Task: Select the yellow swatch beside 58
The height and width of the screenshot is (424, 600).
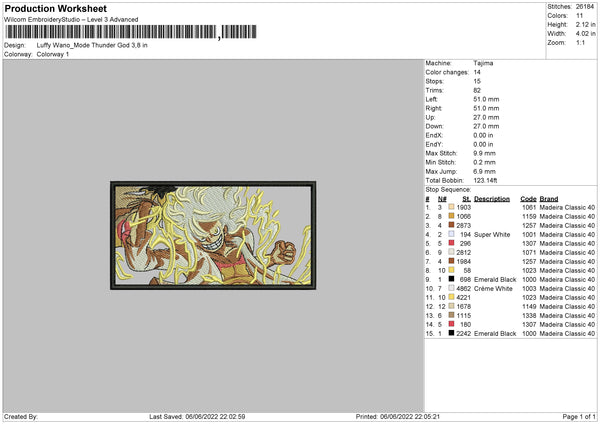Action: pyautogui.click(x=451, y=270)
